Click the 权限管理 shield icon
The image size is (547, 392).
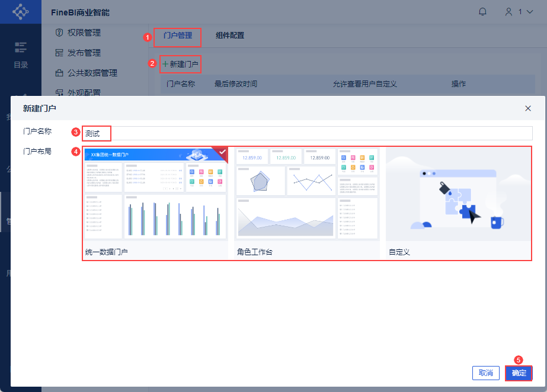[59, 33]
